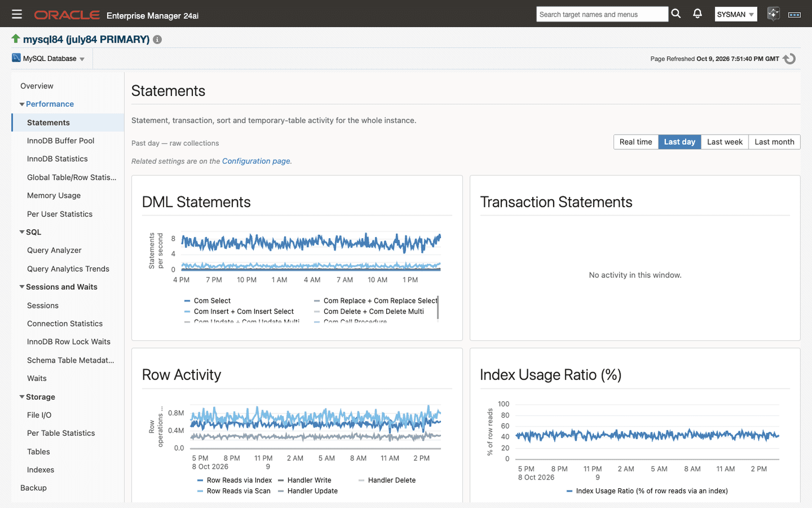Switch to Real time view
Viewport: 812px width, 508px height.
coord(636,142)
